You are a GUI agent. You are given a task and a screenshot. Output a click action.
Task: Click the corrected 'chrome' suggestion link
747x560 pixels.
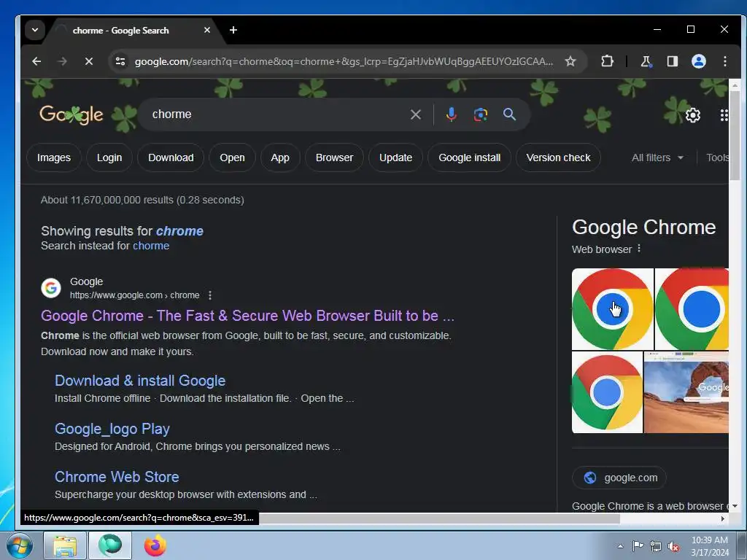(179, 231)
